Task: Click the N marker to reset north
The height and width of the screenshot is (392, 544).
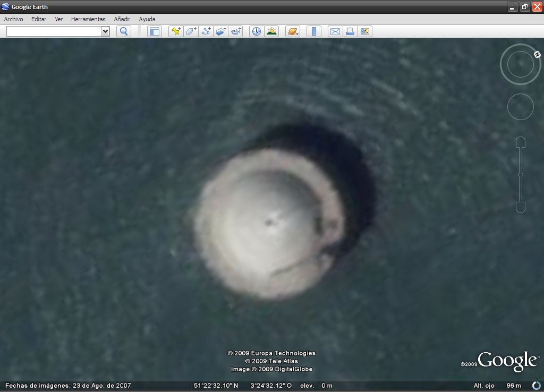Action: [x=537, y=55]
